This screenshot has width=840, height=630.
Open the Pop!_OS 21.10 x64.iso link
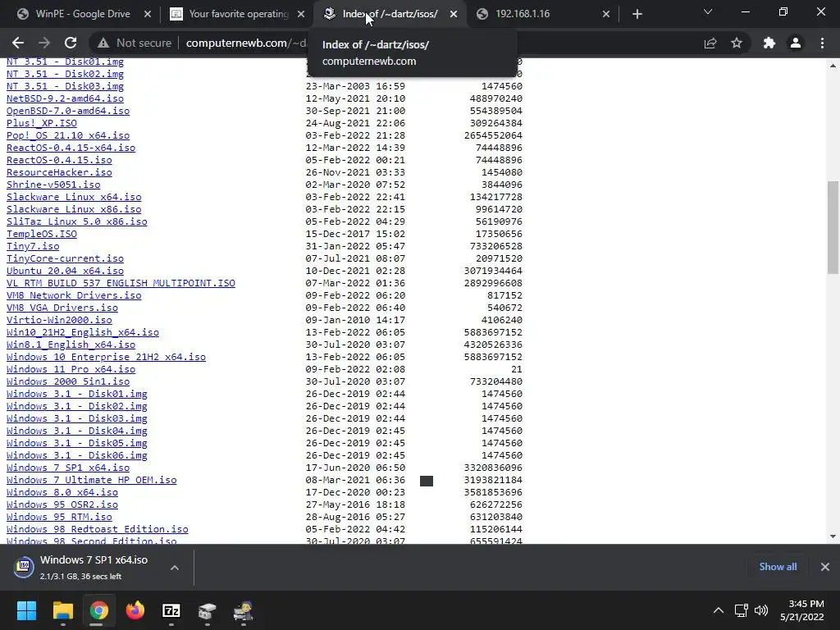point(68,135)
